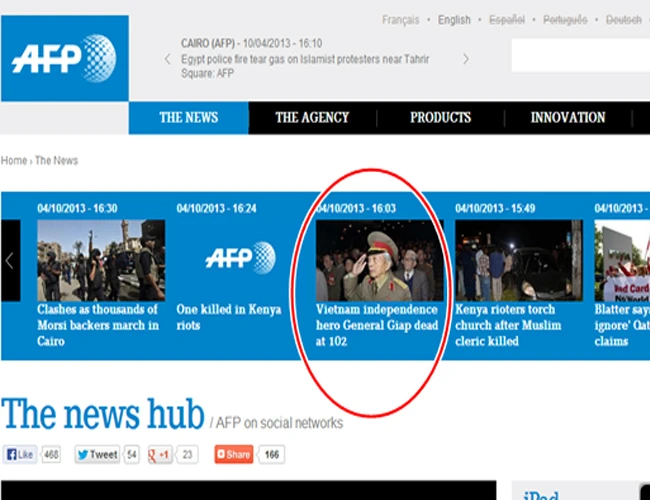The height and width of the screenshot is (500, 650).
Task: Go to Home breadcrumb link
Action: 13,161
